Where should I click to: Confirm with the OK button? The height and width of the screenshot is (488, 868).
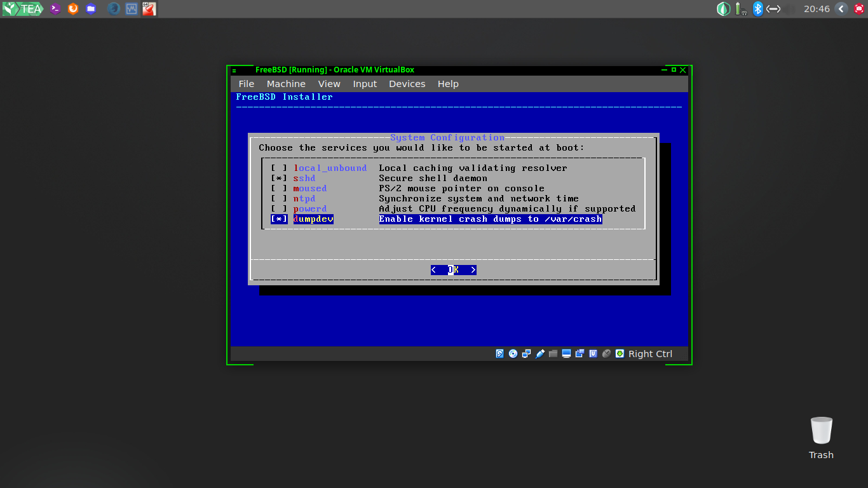click(453, 270)
